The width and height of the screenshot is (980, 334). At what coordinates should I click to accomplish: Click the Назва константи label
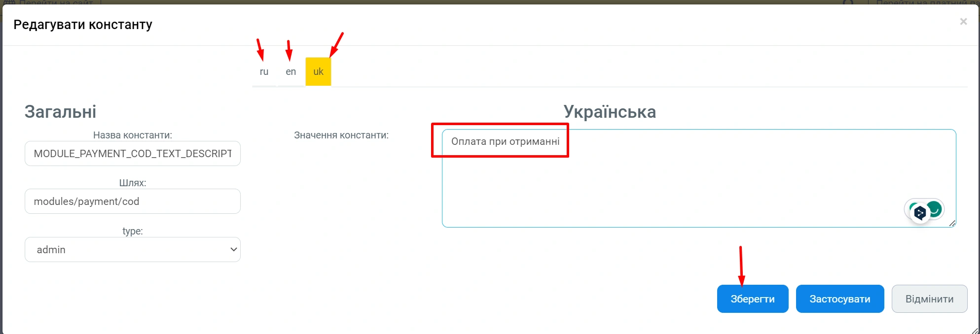133,135
